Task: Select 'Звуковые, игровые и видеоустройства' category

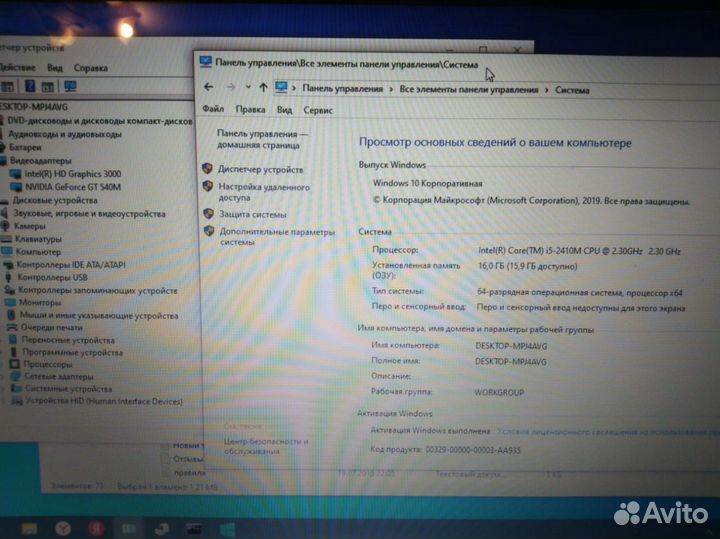Action: click(x=89, y=213)
